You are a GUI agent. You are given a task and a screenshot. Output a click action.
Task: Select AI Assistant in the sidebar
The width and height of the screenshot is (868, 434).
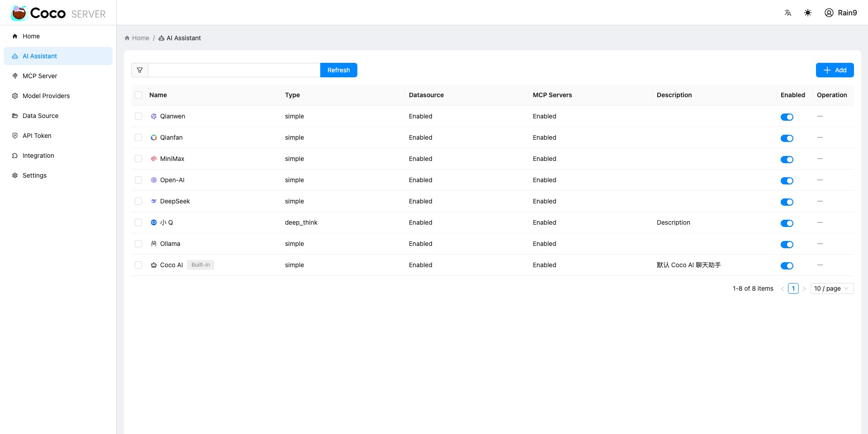(x=58, y=56)
